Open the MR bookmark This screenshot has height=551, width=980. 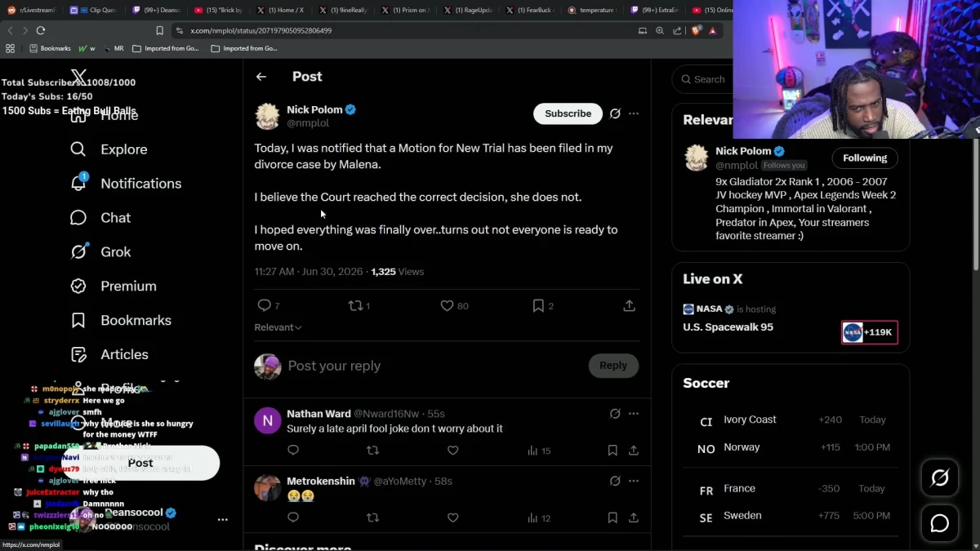(x=114, y=48)
